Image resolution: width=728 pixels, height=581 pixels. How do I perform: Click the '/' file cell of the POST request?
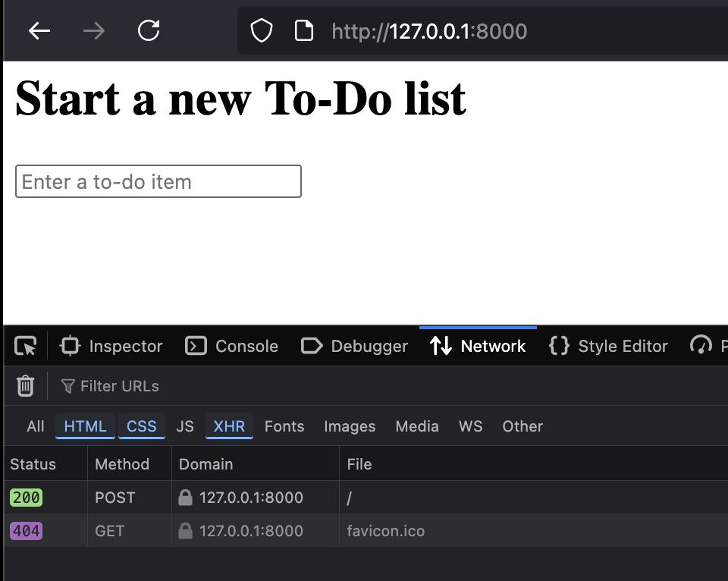point(349,498)
